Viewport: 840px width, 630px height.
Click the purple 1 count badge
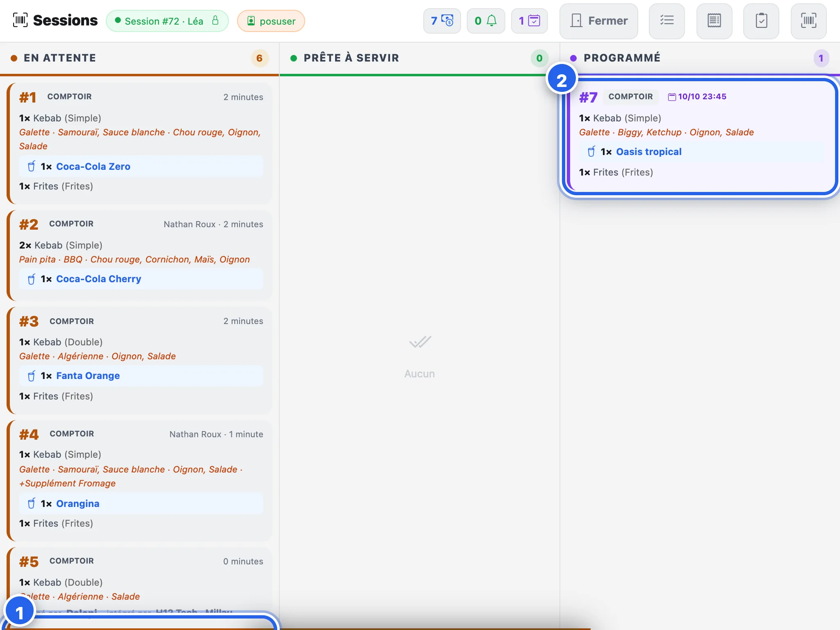[821, 58]
